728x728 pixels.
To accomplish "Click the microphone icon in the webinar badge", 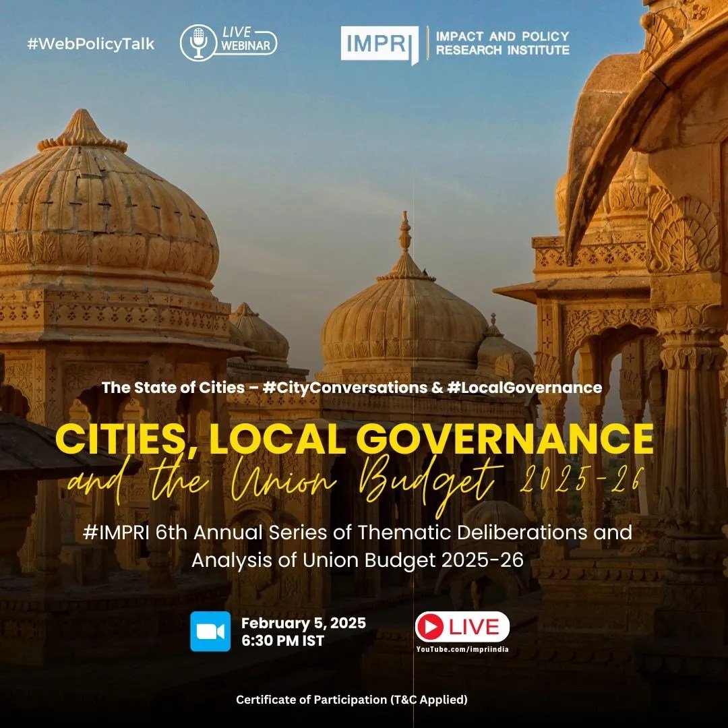I will [x=198, y=44].
